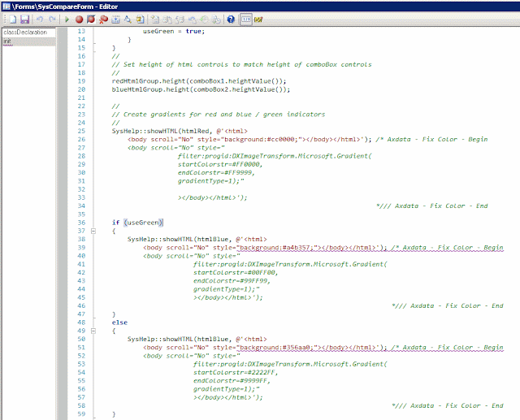Click 'Axdata - Fix Color - Begin' on line 26
This screenshot has height=420, width=520.
click(437, 139)
